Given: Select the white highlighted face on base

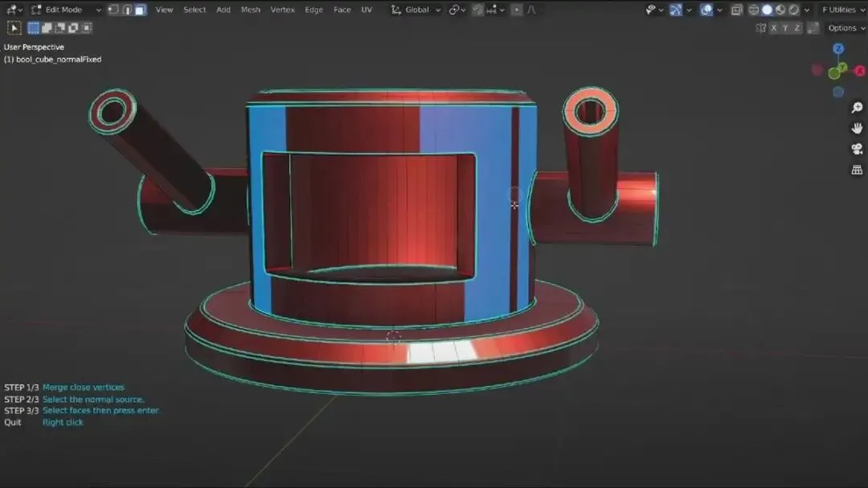Looking at the screenshot, I should click(442, 352).
